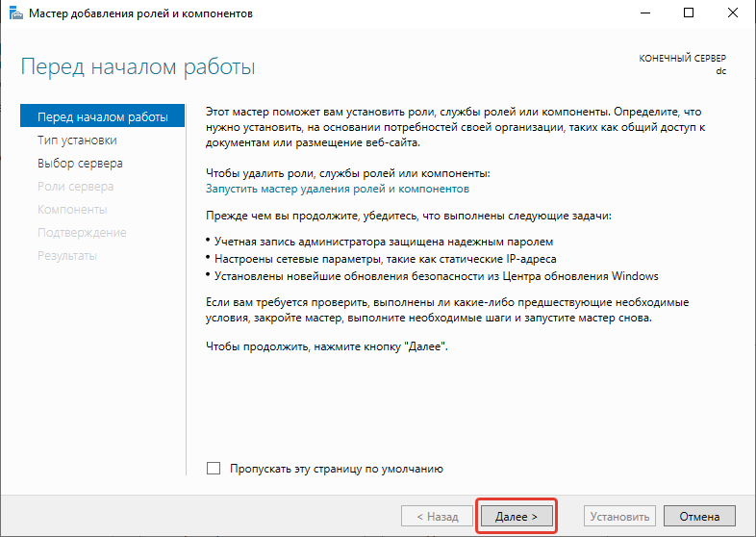Click the line about "надежным паролем"

pyautogui.click(x=384, y=242)
